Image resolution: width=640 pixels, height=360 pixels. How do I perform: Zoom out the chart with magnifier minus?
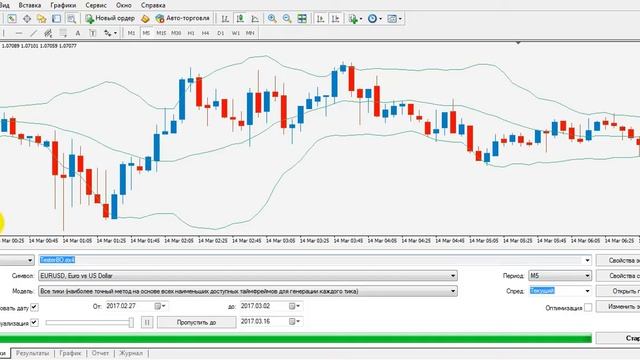pyautogui.click(x=287, y=19)
